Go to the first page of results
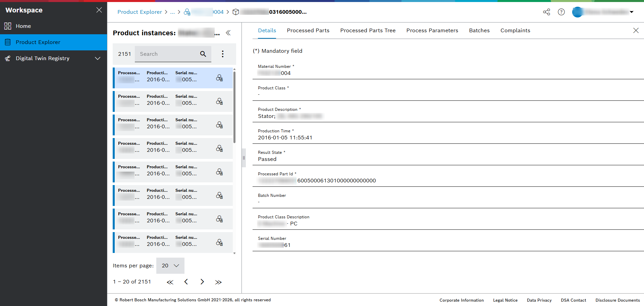Viewport: 644px width, 306px height. [170, 282]
